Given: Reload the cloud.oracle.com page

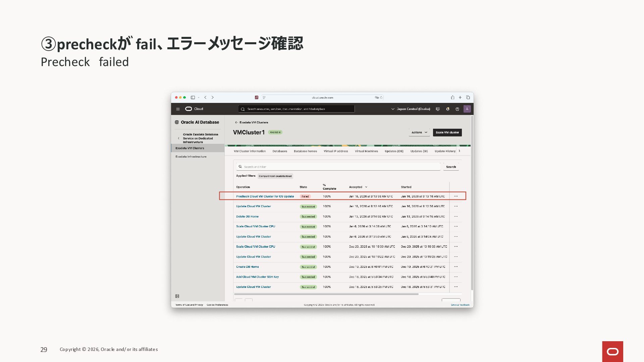Looking at the screenshot, I should click(381, 98).
